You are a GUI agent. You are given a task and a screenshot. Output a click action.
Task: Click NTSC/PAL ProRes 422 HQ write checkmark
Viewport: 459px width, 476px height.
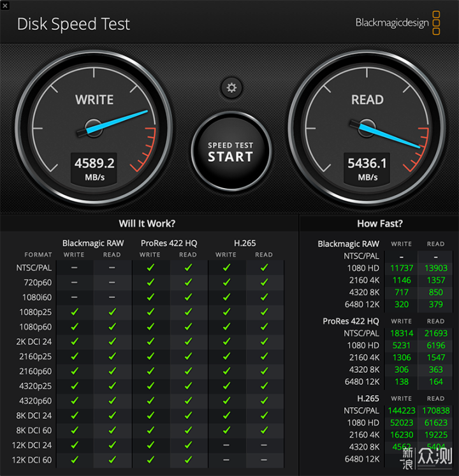coord(150,268)
